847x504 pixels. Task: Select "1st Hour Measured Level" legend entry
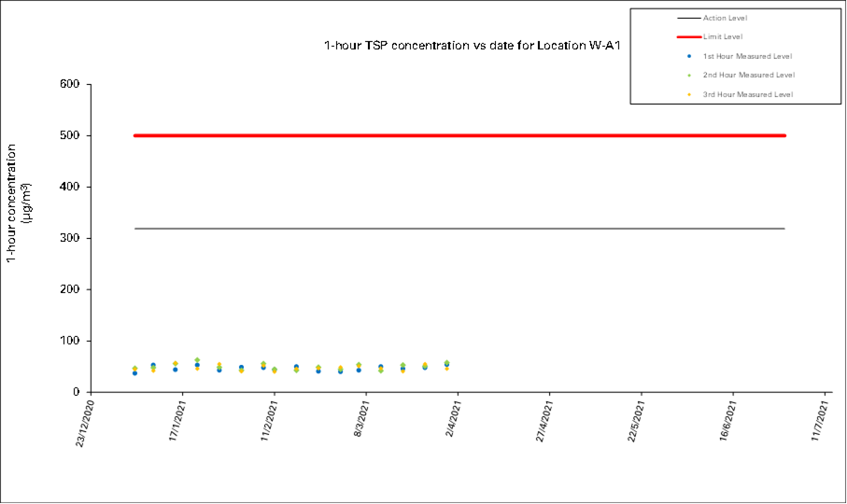[747, 56]
